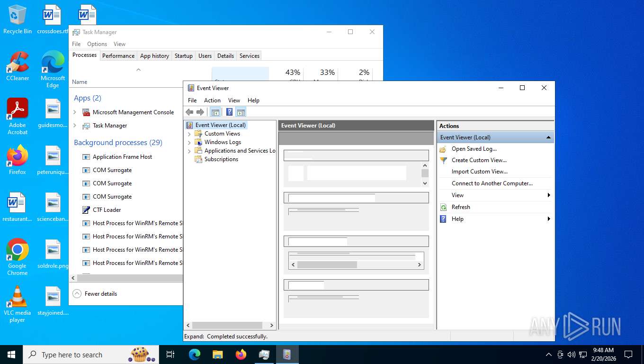Click File Explorer icon on taskbar
The image size is (644, 364).
tap(217, 355)
